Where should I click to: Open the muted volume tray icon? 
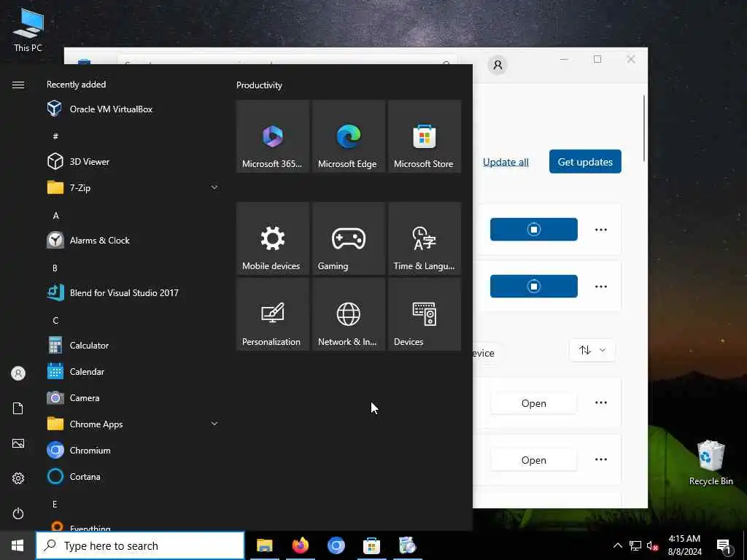click(652, 545)
